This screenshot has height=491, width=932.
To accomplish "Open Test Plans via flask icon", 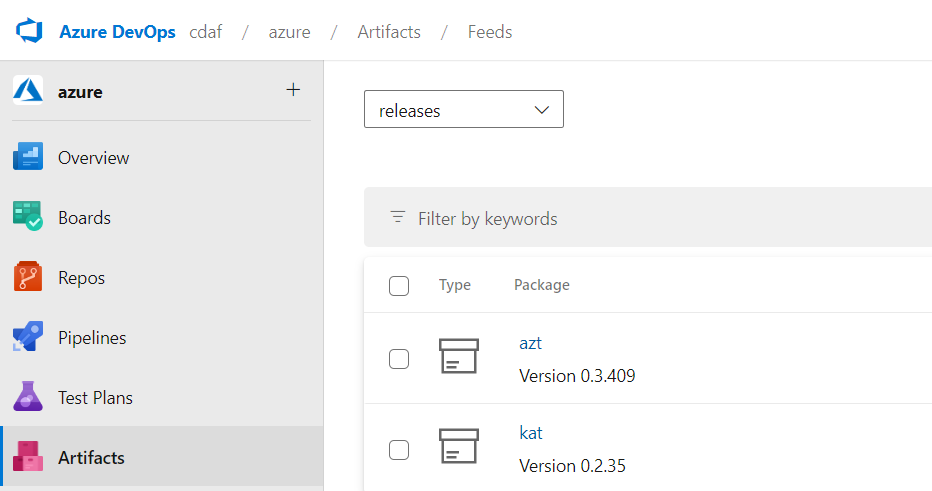I will pyautogui.click(x=28, y=397).
